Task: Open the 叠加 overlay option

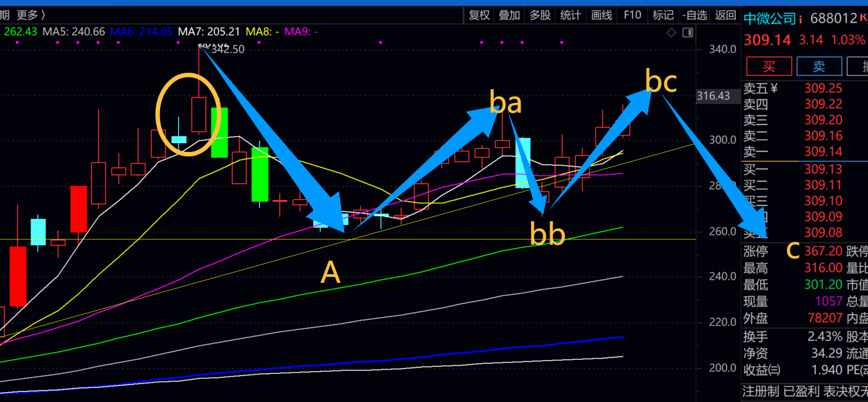Action: point(509,16)
